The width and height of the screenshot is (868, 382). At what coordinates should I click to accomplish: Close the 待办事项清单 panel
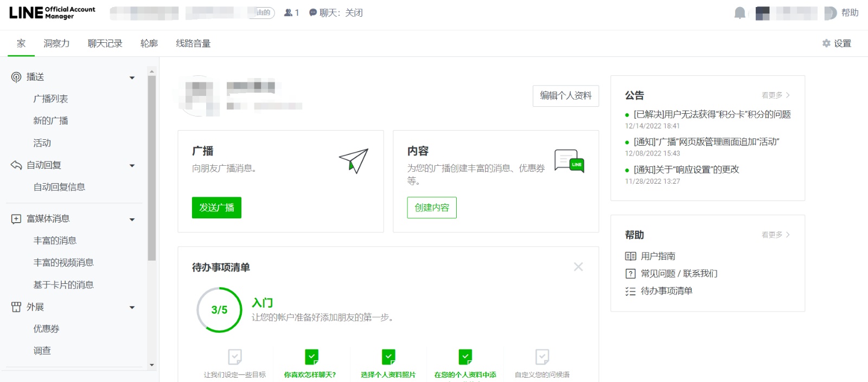click(578, 267)
